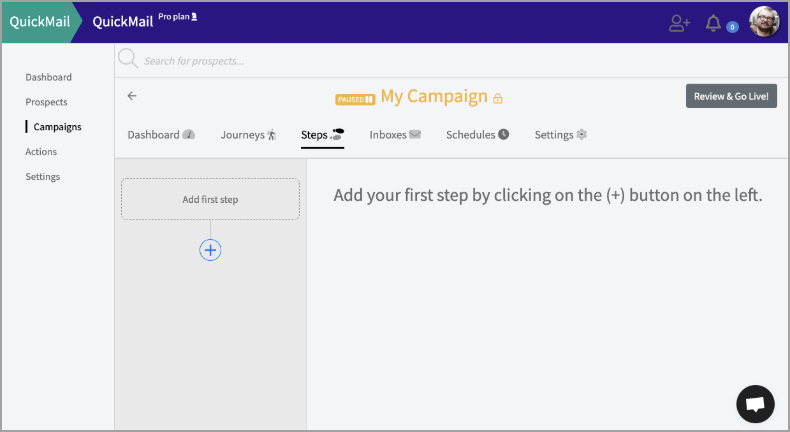The image size is (790, 432).
Task: Click the search magnifier icon
Action: [x=128, y=60]
